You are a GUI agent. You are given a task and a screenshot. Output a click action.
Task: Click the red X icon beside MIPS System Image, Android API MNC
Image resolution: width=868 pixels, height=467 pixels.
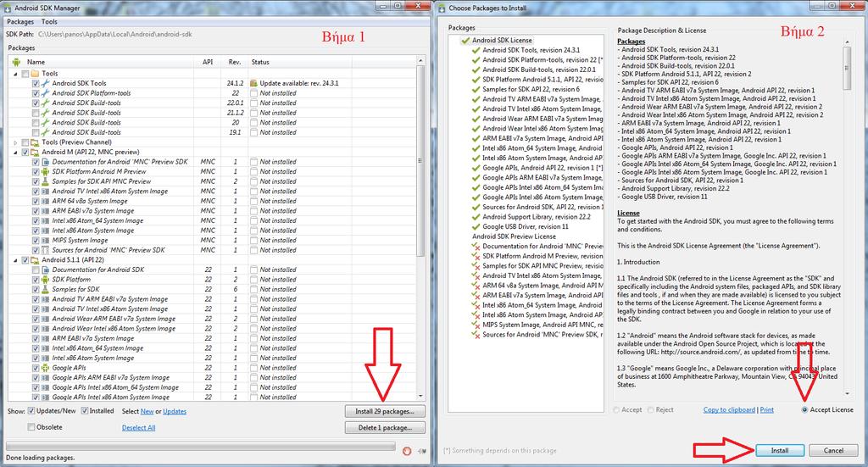click(476, 325)
